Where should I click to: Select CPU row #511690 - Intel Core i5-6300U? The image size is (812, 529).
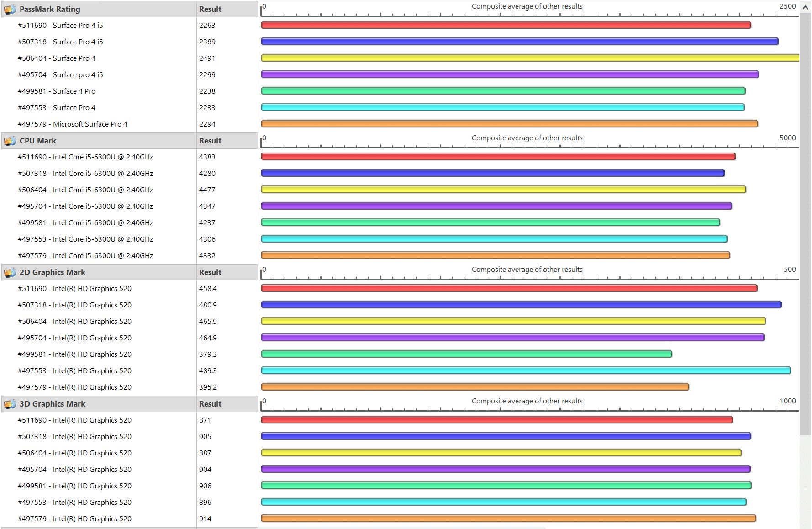85,157
